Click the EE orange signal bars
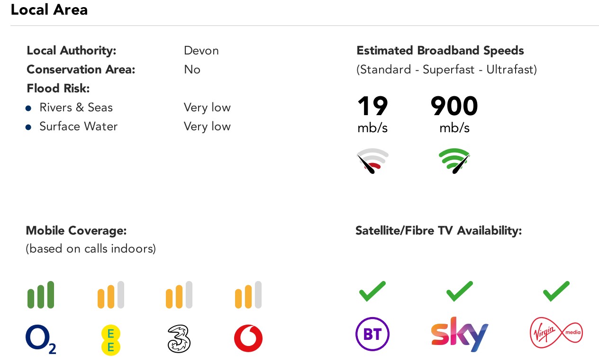 click(110, 295)
